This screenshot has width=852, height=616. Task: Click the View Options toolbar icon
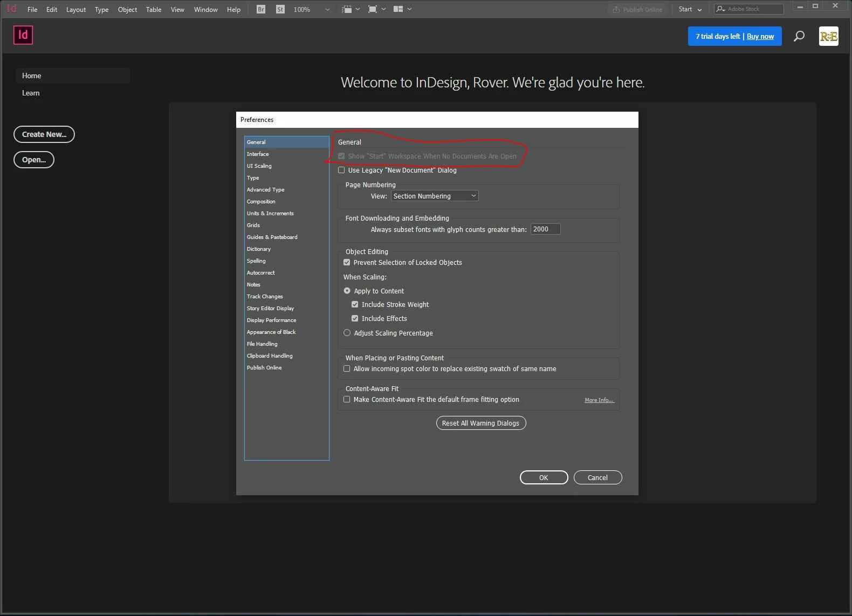347,9
